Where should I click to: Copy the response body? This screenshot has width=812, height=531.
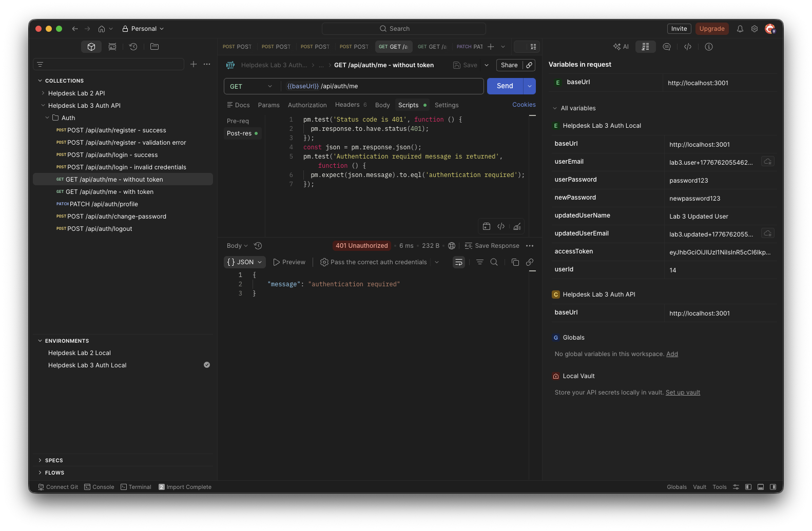coord(515,262)
